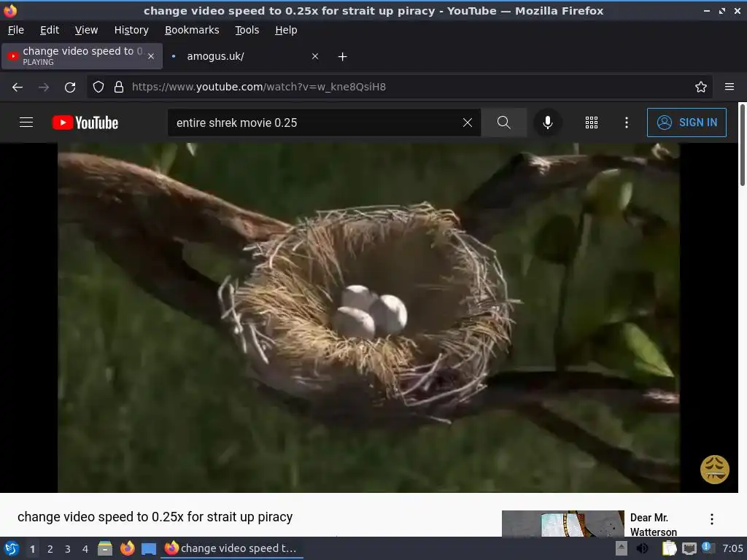The image size is (747, 560).
Task: Click the video player nest scene
Action: [x=368, y=318]
